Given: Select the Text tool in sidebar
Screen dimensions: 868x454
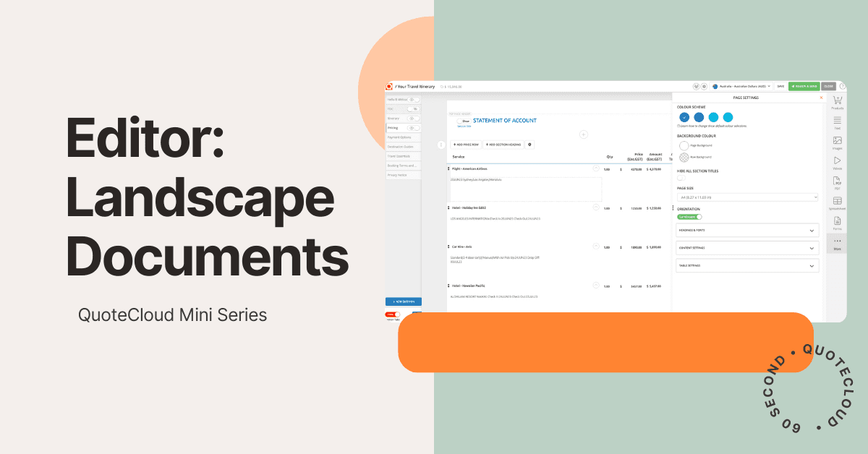Looking at the screenshot, I should click(837, 121).
